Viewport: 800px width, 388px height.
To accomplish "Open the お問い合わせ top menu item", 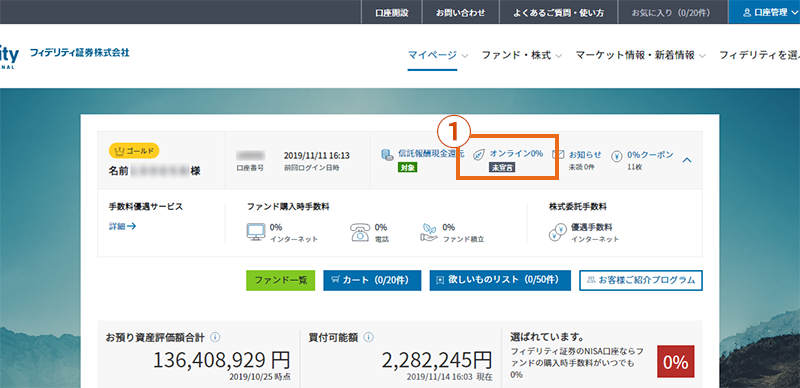I will click(461, 12).
